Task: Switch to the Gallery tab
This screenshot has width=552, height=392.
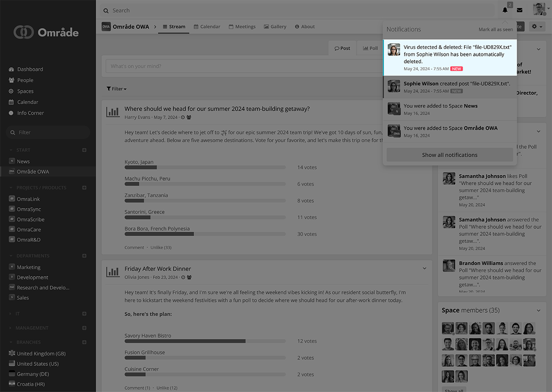Action: pos(275,27)
